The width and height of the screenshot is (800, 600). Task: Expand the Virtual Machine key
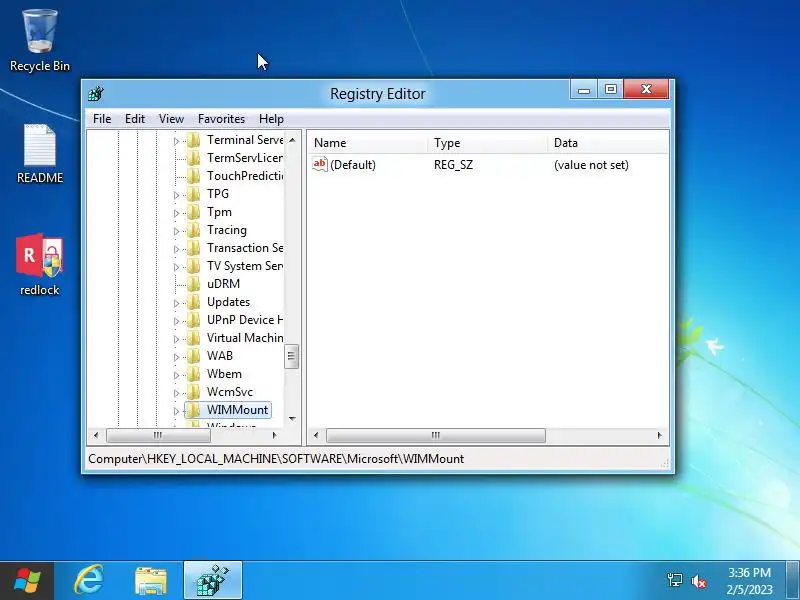coord(177,339)
